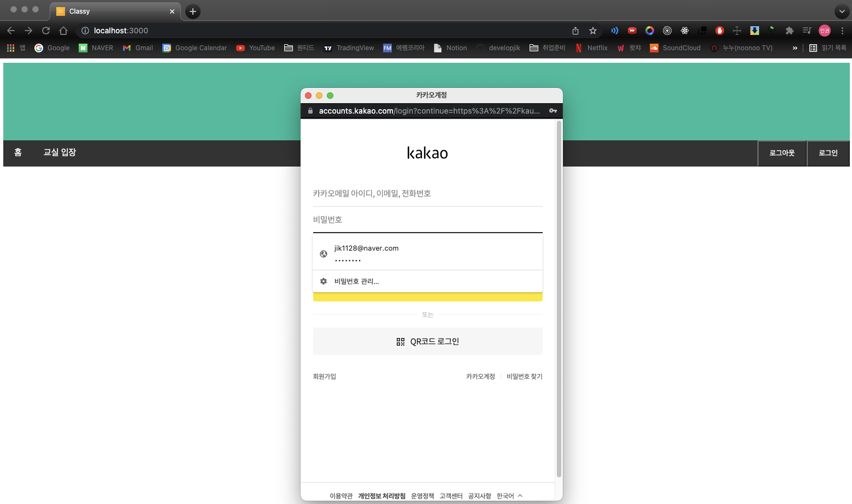Open the blue download-arrow extension icon
Image resolution: width=852 pixels, height=504 pixels.
(755, 31)
